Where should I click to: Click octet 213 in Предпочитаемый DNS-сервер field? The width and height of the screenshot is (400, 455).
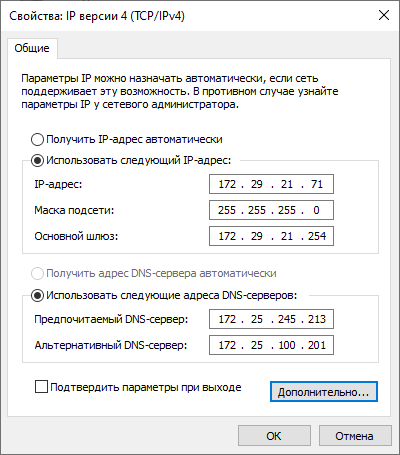[317, 319]
